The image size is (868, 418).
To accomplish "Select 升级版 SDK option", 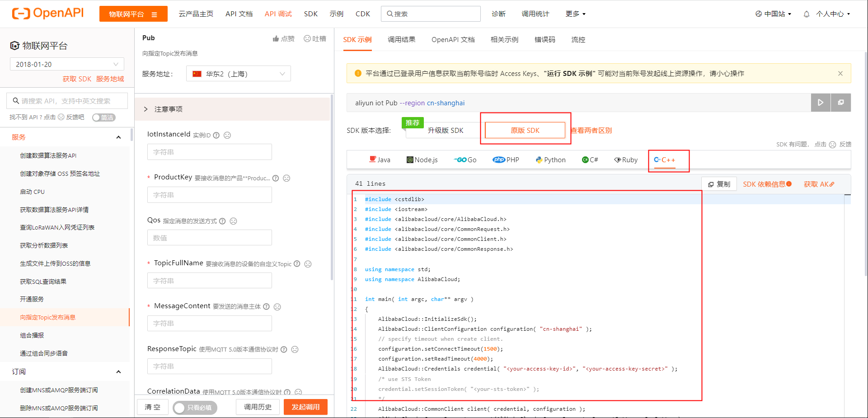I will pos(445,130).
